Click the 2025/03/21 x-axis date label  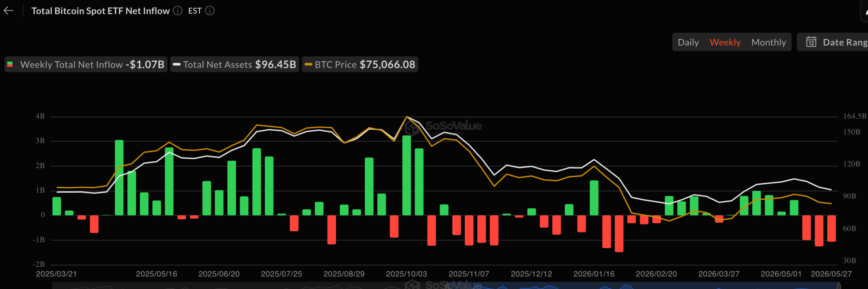click(x=56, y=274)
